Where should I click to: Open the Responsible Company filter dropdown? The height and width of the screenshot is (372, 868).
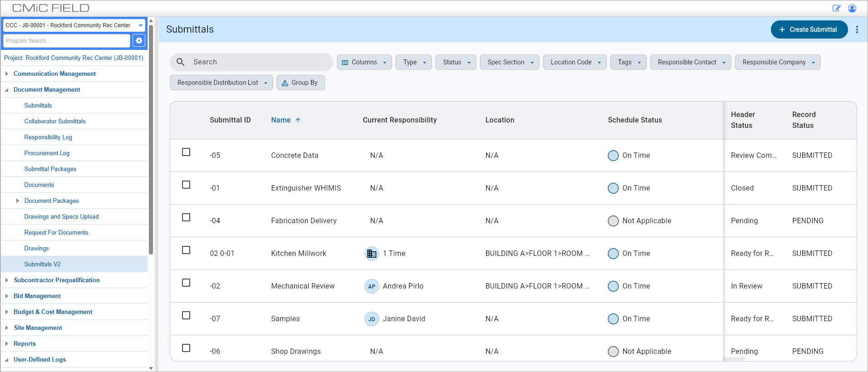tap(778, 62)
